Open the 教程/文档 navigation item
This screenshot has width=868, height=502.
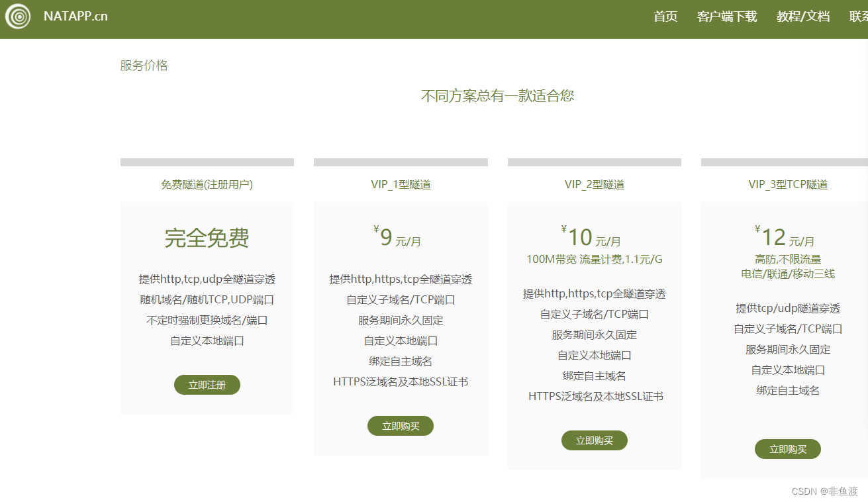pyautogui.click(x=803, y=17)
